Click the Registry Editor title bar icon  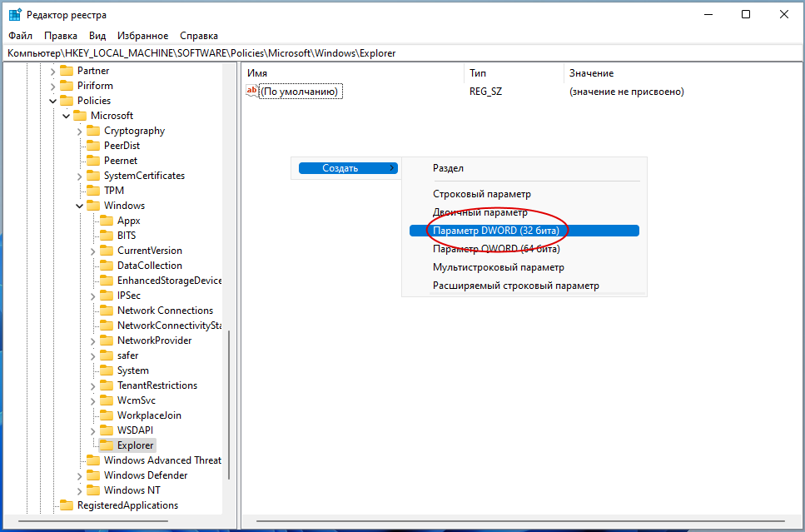coord(15,15)
